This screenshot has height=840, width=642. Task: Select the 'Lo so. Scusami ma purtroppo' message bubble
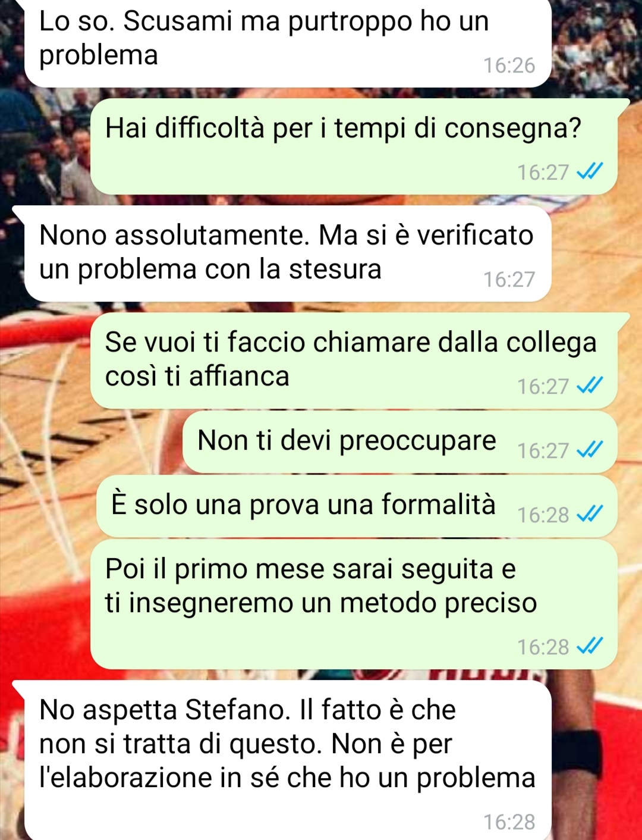[x=288, y=43]
